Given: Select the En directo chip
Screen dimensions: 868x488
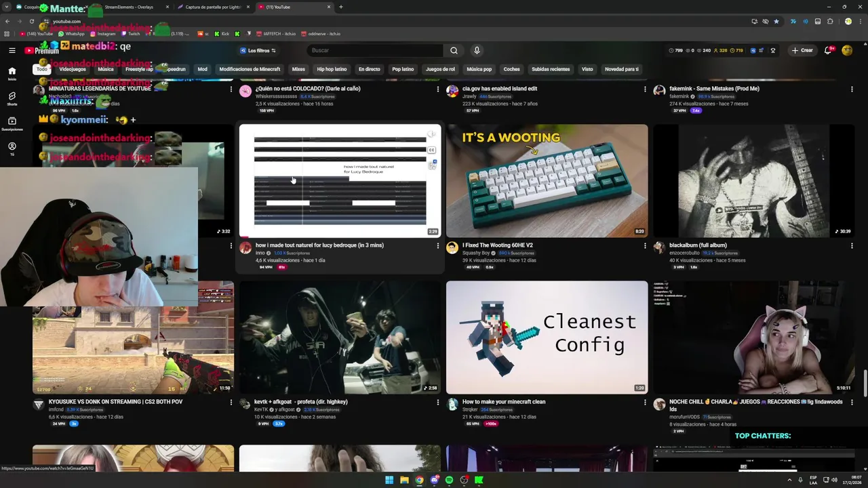Looking at the screenshot, I should [x=370, y=69].
